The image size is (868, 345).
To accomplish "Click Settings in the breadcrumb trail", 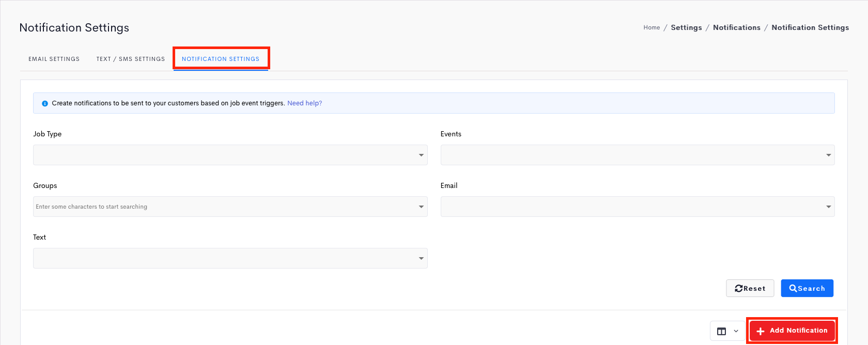I will (x=686, y=27).
